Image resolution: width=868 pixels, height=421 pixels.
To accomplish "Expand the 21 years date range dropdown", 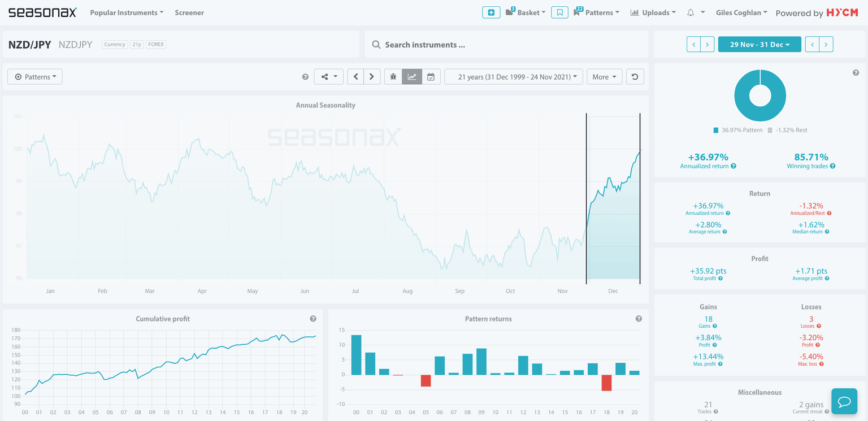I will click(513, 77).
